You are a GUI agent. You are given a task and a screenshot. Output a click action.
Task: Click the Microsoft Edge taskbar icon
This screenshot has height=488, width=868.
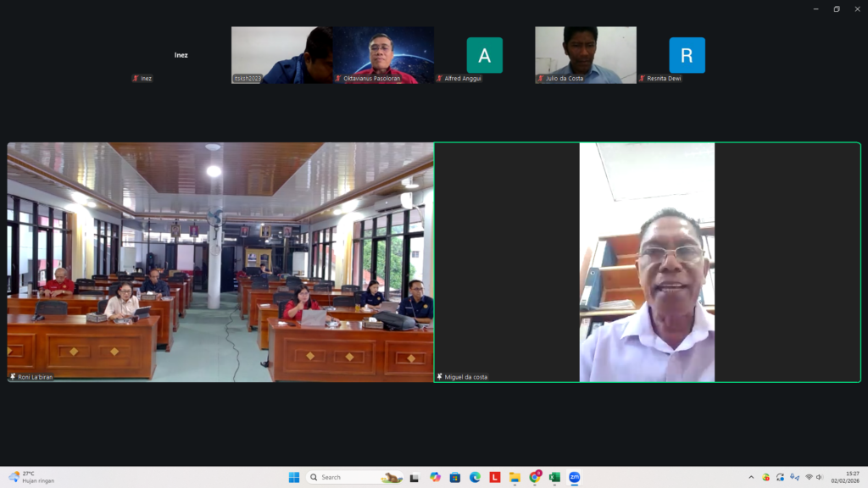pyautogui.click(x=475, y=477)
